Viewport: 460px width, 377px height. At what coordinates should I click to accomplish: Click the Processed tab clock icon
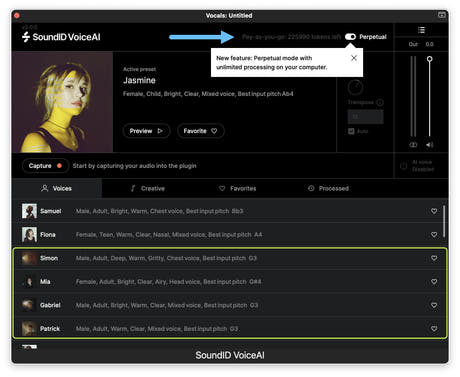[311, 188]
